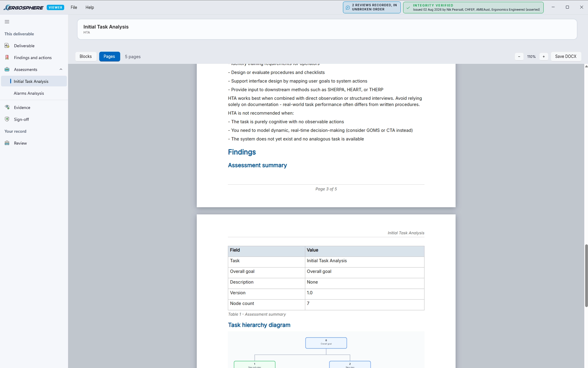Go to Findings and actions
This screenshot has height=368, width=588.
coord(34,57)
